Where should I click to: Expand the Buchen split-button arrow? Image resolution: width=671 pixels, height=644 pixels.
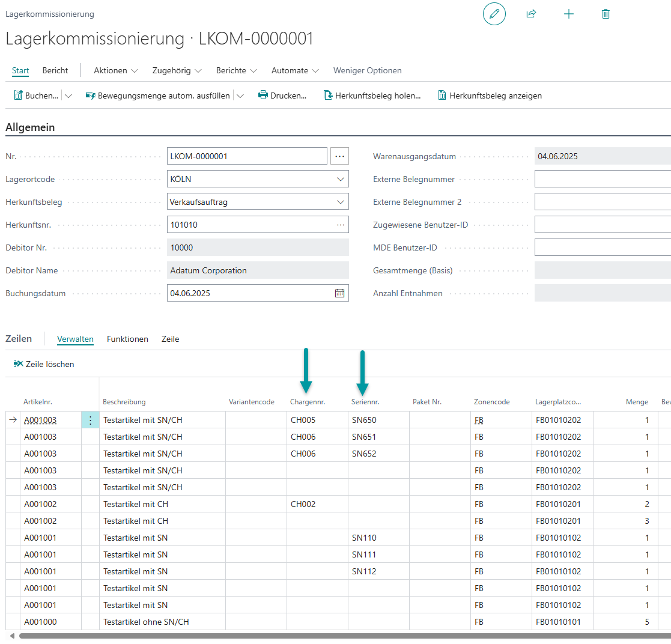(68, 96)
